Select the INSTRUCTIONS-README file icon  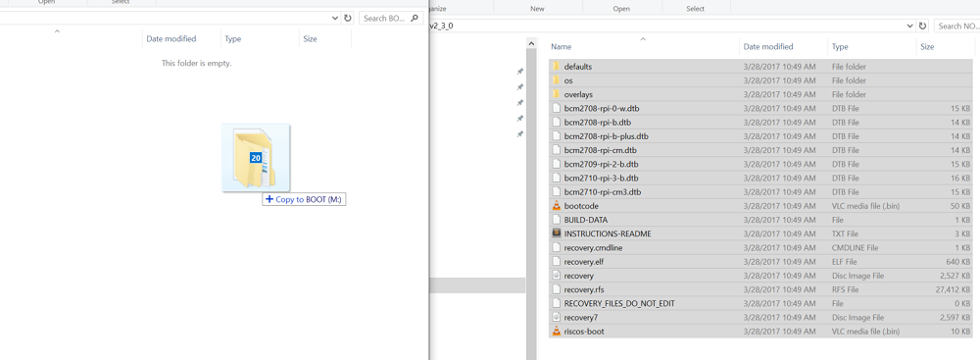[557, 232]
